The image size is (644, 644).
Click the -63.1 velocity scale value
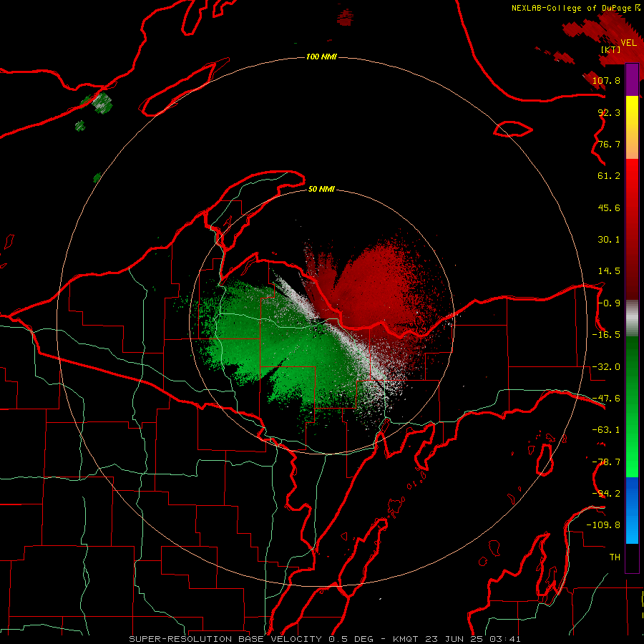click(606, 430)
